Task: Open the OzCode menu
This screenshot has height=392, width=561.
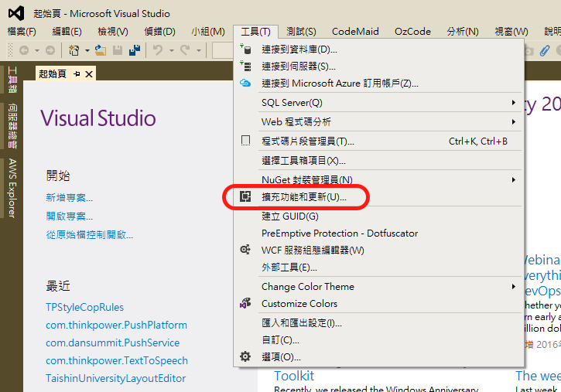Action: pos(412,32)
